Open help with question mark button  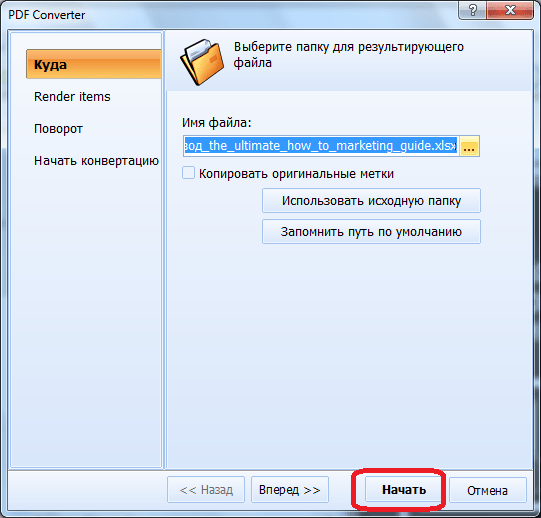click(472, 10)
